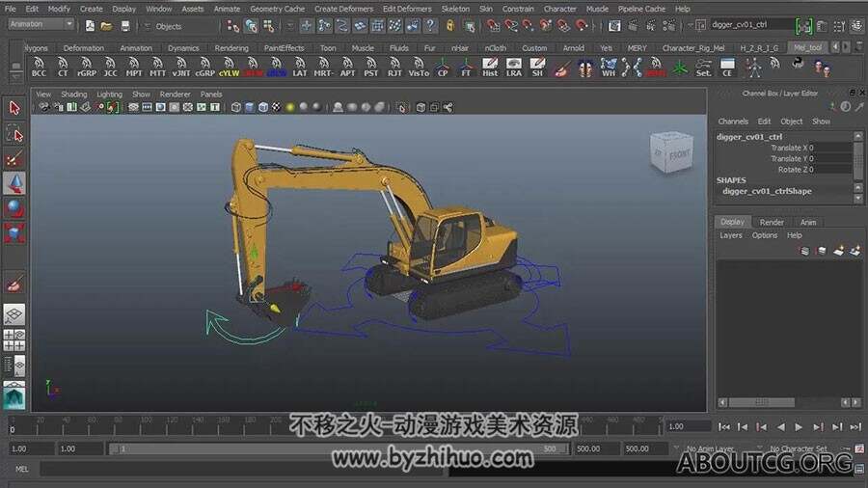Viewport: 868px width, 488px height.
Task: Activate the Paint Selection tool
Action: click(14, 159)
